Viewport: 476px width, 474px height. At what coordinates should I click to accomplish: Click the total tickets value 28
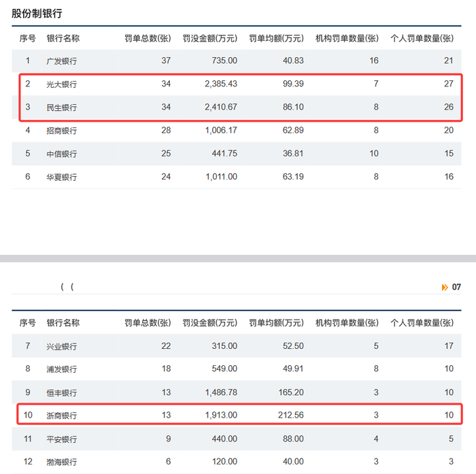pyautogui.click(x=166, y=131)
